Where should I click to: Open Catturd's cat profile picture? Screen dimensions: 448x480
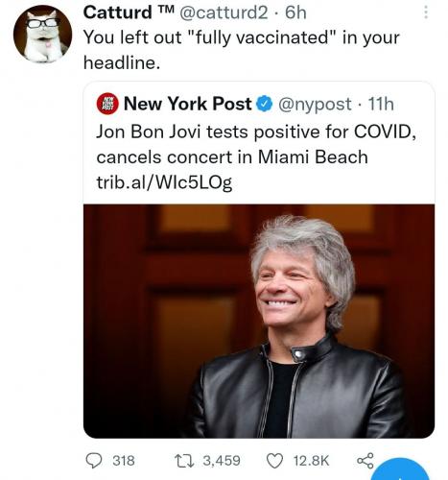click(x=43, y=34)
